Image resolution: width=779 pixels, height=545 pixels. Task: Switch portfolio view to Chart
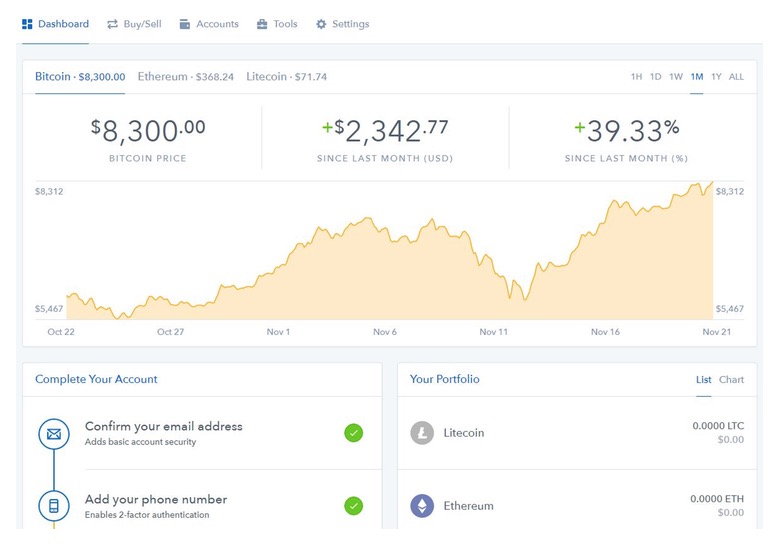[x=731, y=380]
